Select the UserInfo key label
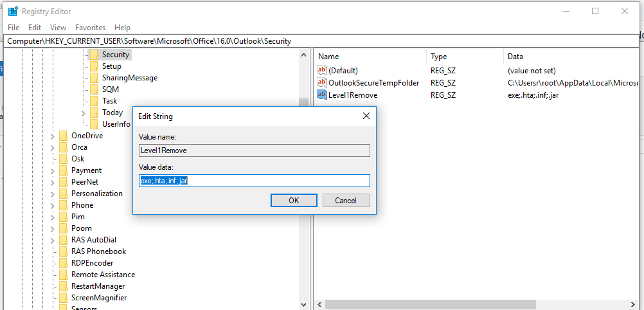 [x=116, y=123]
